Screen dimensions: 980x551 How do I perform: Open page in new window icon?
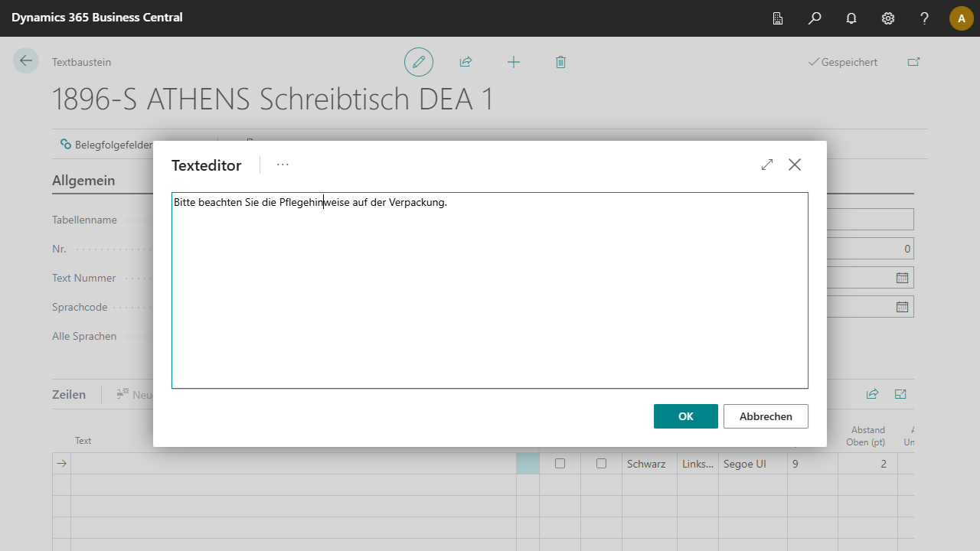[913, 62]
